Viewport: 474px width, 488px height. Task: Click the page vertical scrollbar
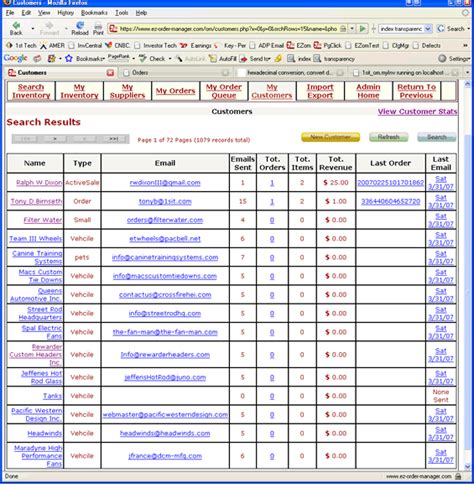pos(467,275)
